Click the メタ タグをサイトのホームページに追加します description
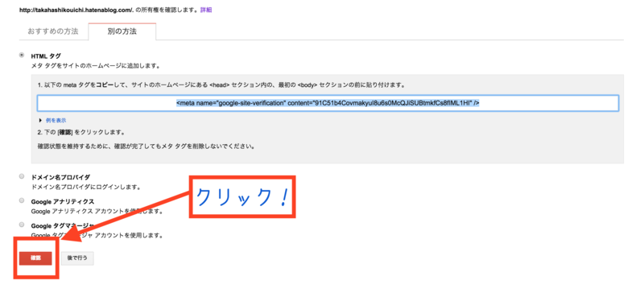This screenshot has width=644, height=297. click(x=95, y=65)
